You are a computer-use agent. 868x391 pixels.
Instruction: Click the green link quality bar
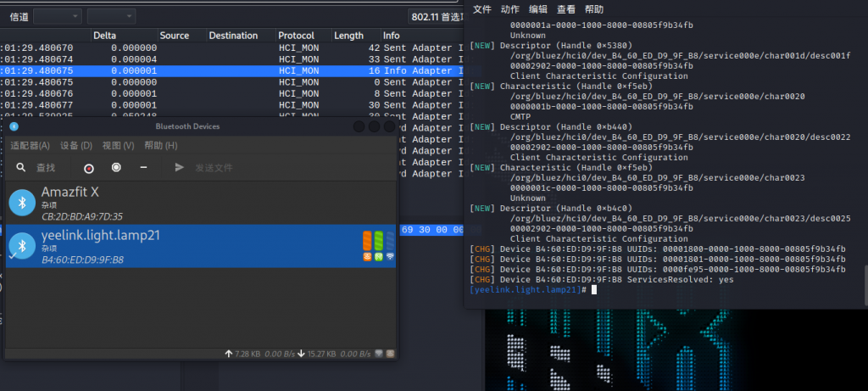coord(379,241)
